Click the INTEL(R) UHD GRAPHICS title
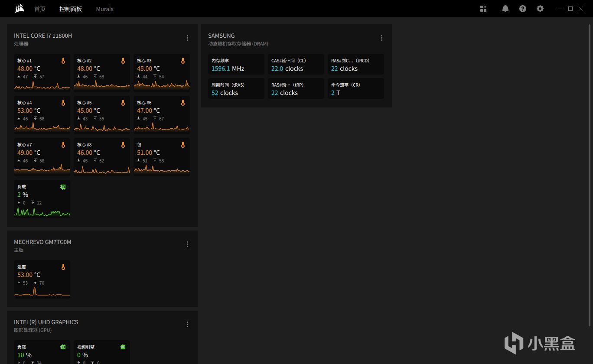Viewport: 593px width, 364px height. [x=46, y=322]
